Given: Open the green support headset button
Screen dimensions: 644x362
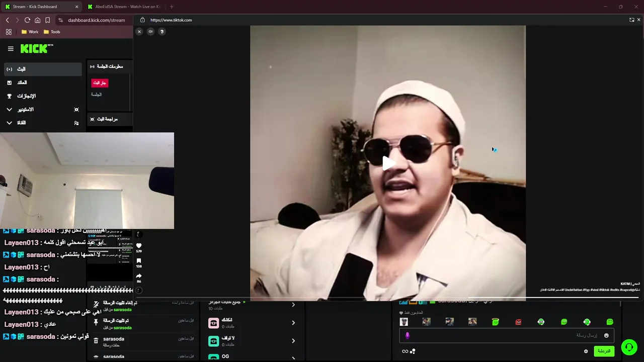Looking at the screenshot, I should (x=629, y=347).
